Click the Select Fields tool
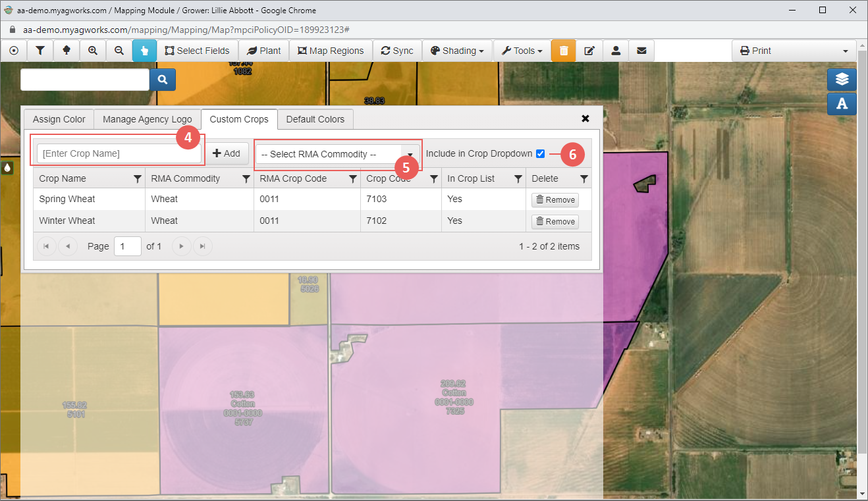 point(197,51)
